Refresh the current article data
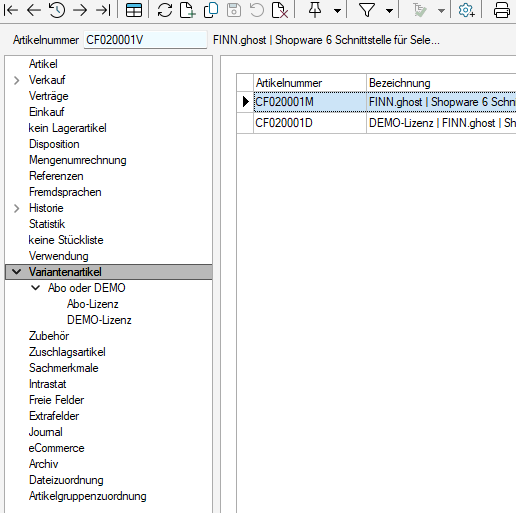The height and width of the screenshot is (513, 516). point(165,10)
